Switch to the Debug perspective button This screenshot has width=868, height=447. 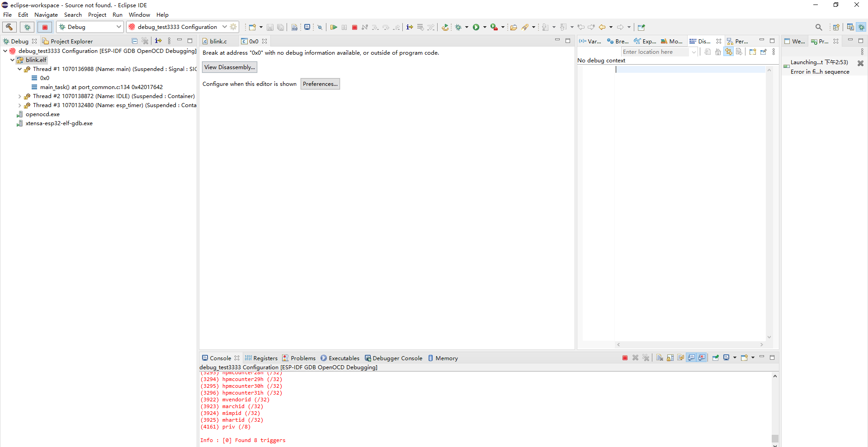tap(862, 27)
